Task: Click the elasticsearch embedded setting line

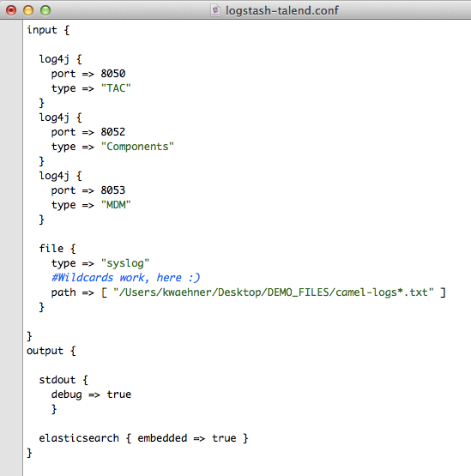Action: tap(143, 438)
